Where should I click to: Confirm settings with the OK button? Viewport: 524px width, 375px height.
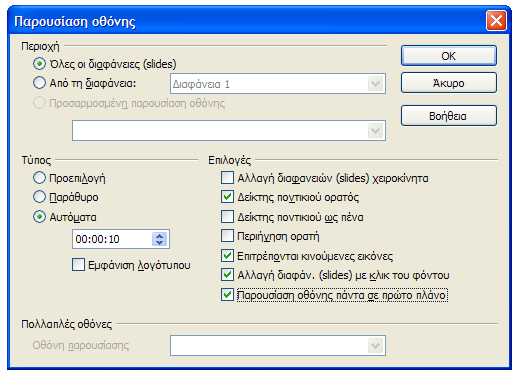point(448,56)
